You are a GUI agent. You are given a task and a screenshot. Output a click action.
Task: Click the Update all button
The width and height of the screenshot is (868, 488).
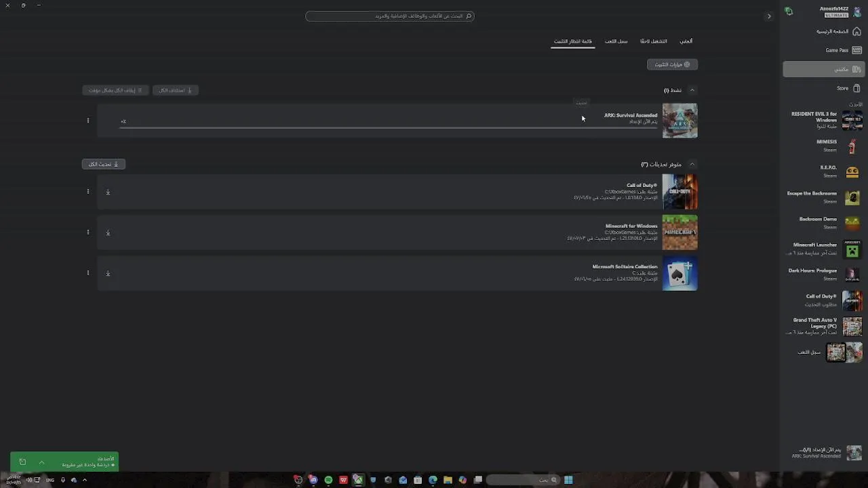(104, 164)
